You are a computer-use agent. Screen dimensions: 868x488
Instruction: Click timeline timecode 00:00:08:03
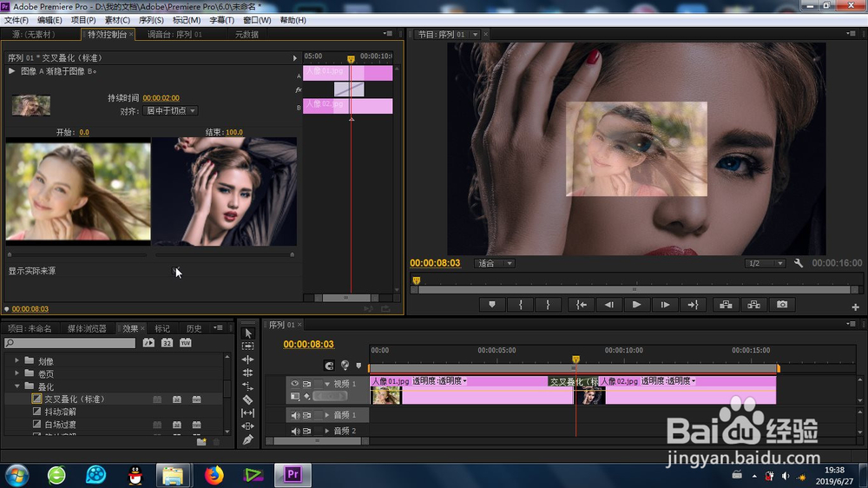[x=308, y=344]
